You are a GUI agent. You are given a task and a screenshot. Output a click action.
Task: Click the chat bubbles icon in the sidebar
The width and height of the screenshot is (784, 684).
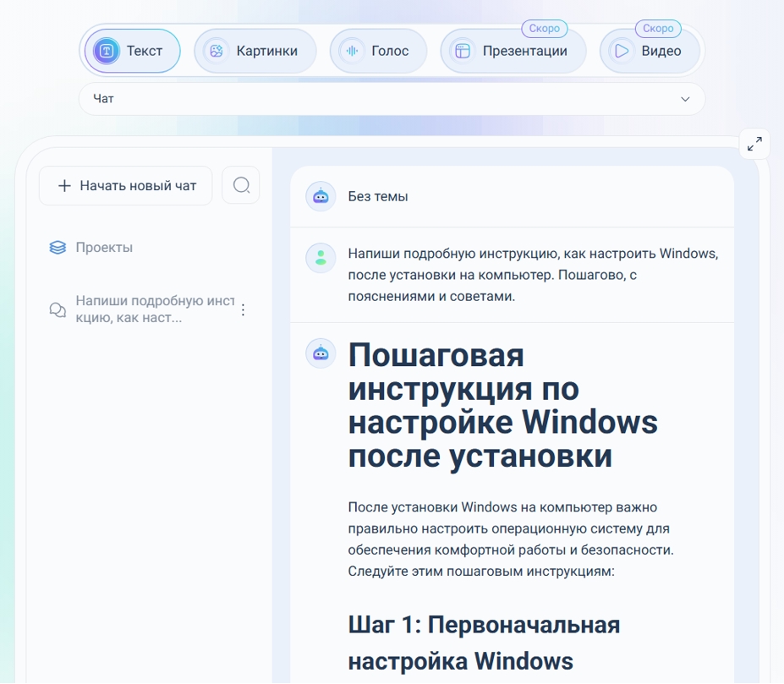click(x=58, y=310)
